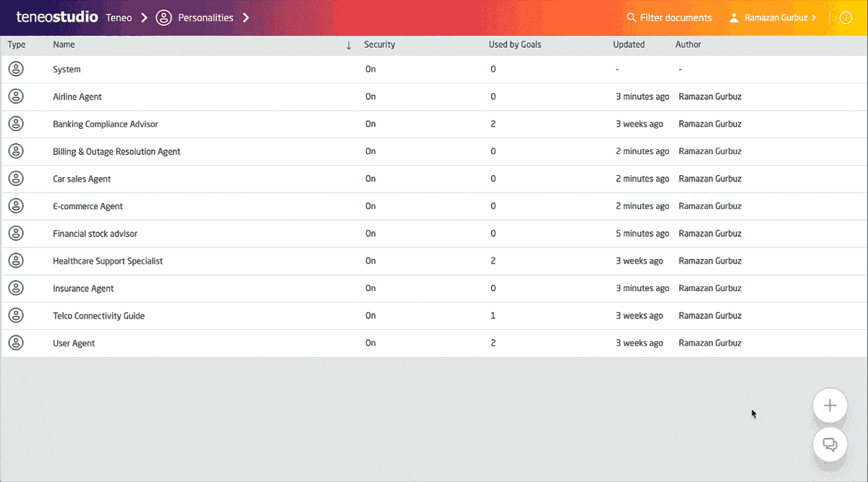
Task: Expand the chevron after Personalities breadcrumb
Action: click(x=246, y=18)
